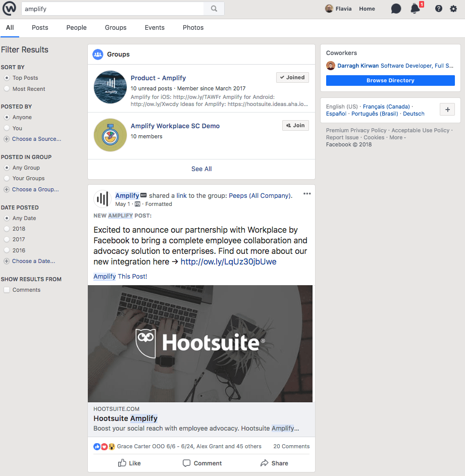The width and height of the screenshot is (465, 476).
Task: Click in the search field containing amplify
Action: click(113, 9)
